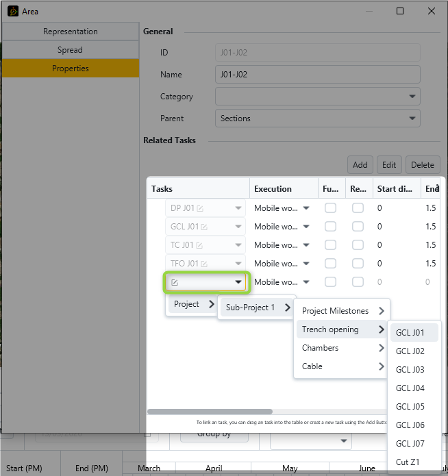Click the Name input field
Viewport: 448px width, 476px height.
click(x=317, y=75)
